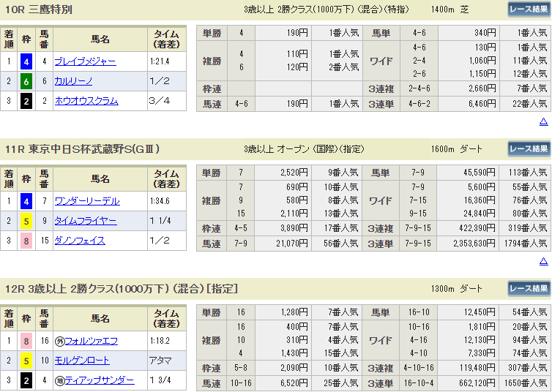Click the page-top triangle below 10R table

click(543, 121)
